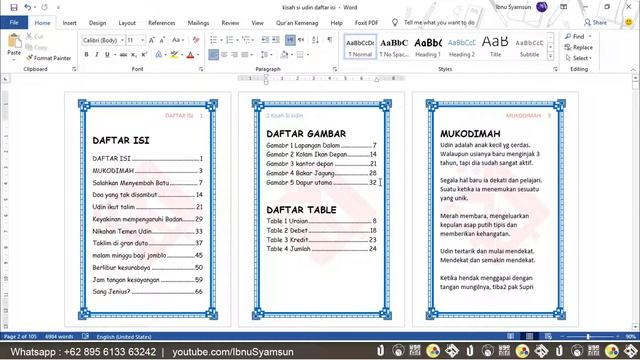Click the Undo arrow icon

pyautogui.click(x=28, y=7)
